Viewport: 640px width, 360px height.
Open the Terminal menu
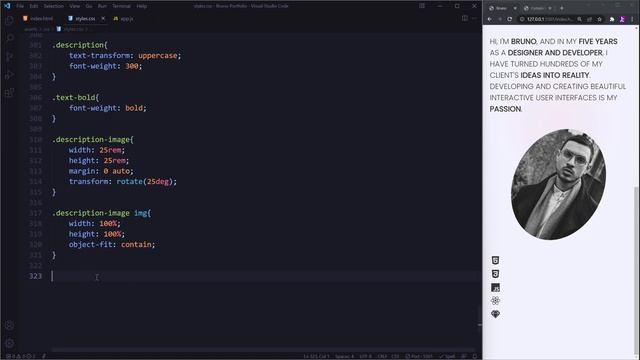click(x=122, y=6)
